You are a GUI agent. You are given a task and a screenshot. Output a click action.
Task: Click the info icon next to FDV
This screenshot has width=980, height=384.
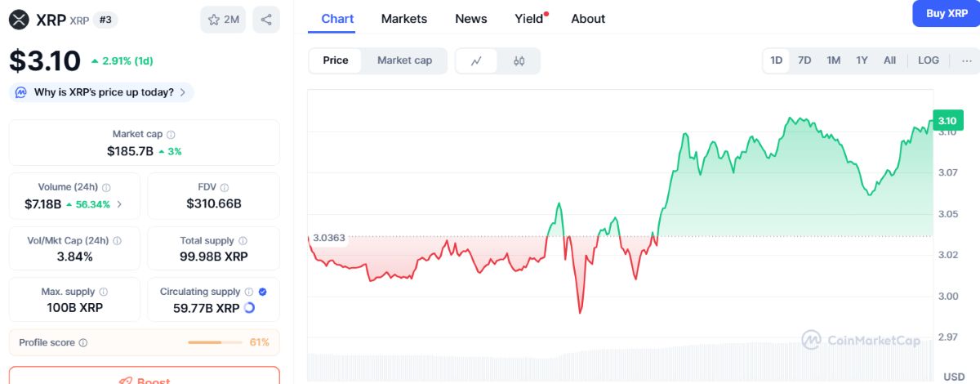point(225,187)
